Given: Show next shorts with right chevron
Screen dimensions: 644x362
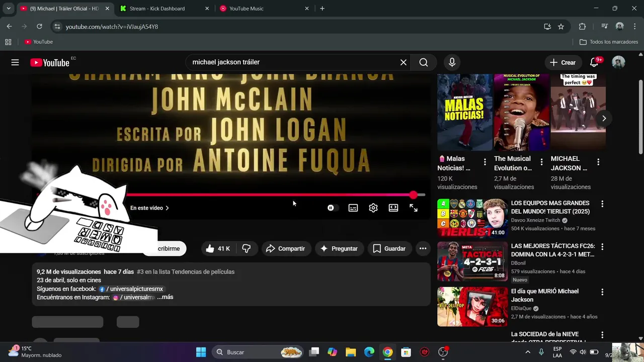Looking at the screenshot, I should [604, 118].
